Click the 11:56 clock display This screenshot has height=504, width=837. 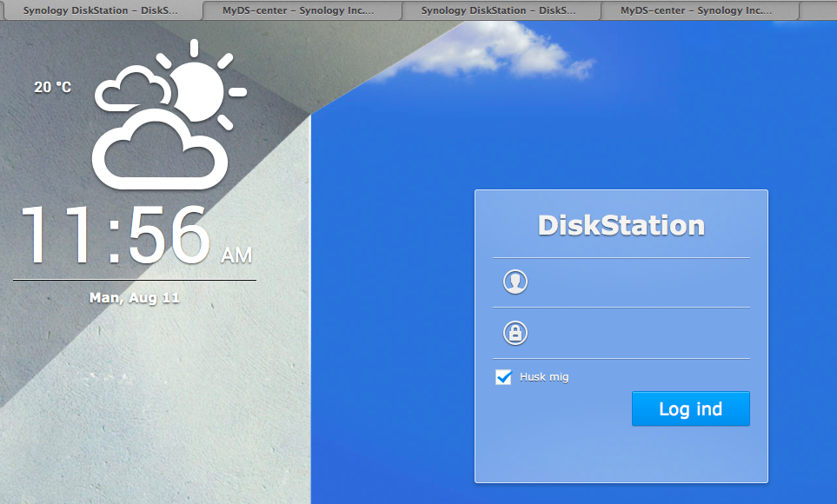(x=116, y=235)
